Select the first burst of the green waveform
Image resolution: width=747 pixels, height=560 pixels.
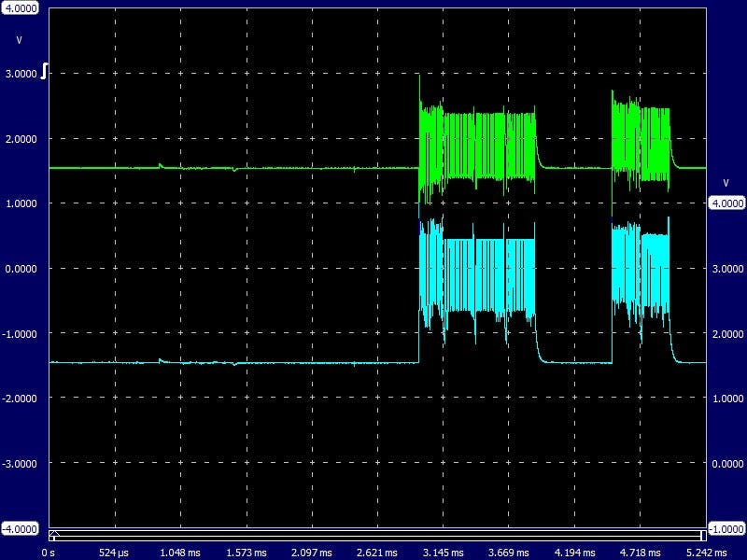(x=478, y=145)
